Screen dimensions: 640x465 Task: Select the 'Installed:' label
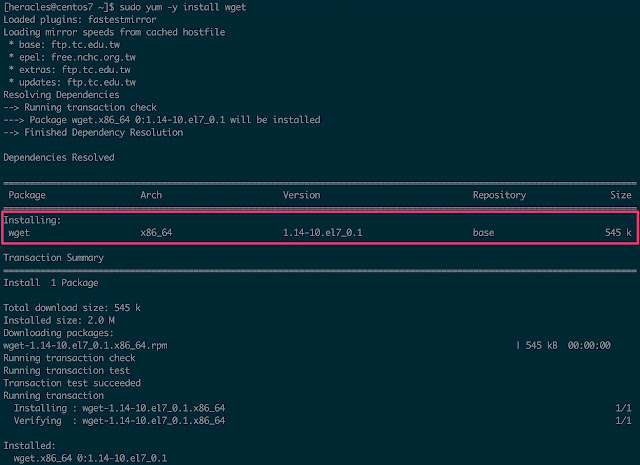click(x=29, y=446)
